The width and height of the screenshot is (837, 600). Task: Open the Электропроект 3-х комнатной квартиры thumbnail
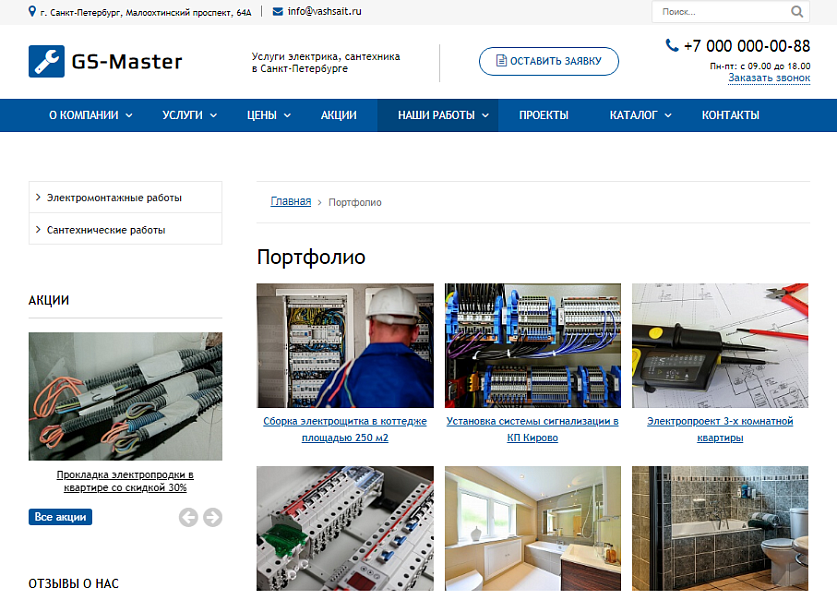pyautogui.click(x=720, y=345)
